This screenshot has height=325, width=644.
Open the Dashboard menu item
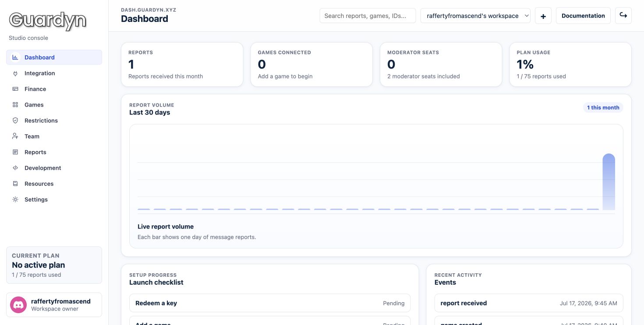click(x=54, y=57)
